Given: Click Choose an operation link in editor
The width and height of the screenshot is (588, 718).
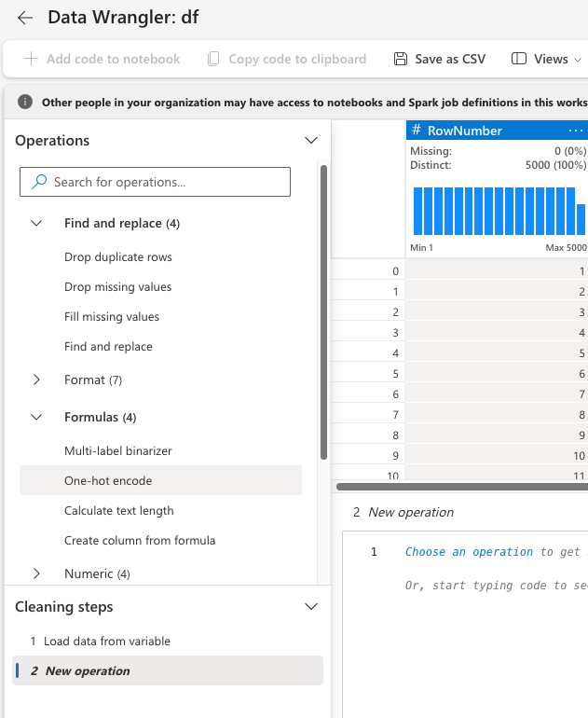Looking at the screenshot, I should tap(469, 552).
